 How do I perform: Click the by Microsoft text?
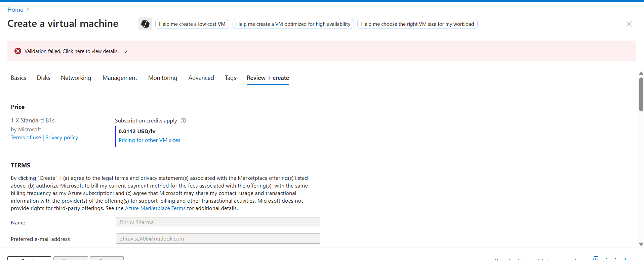pyautogui.click(x=26, y=129)
